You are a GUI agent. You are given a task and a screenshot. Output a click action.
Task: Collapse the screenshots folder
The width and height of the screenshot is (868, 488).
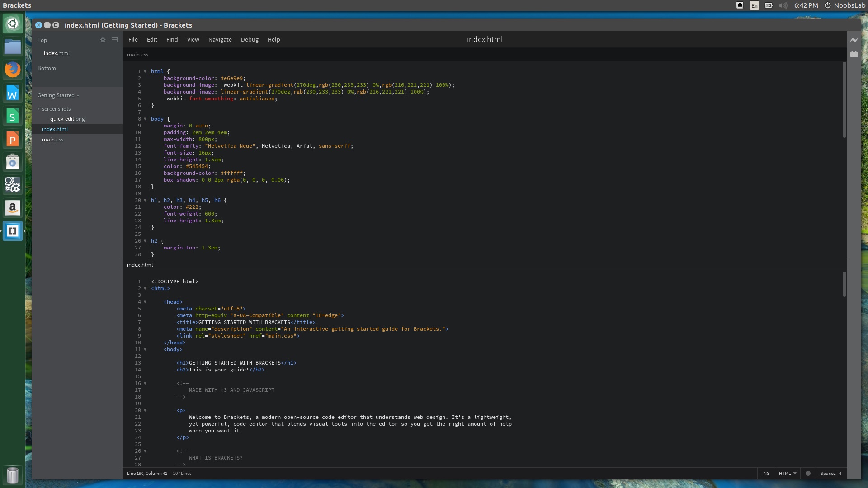coord(39,109)
